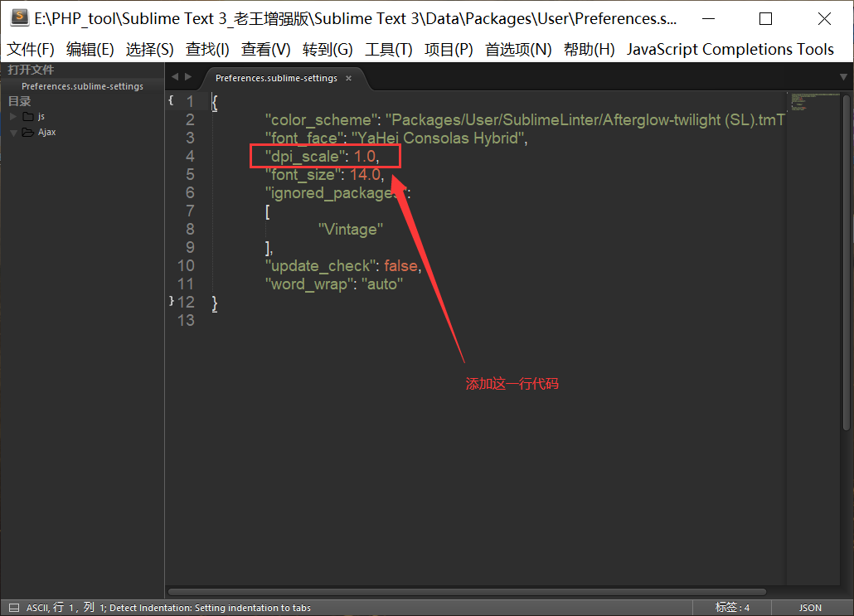This screenshot has width=854, height=616.
Task: Click the "Vintage" string on line 8
Action: [x=351, y=230]
